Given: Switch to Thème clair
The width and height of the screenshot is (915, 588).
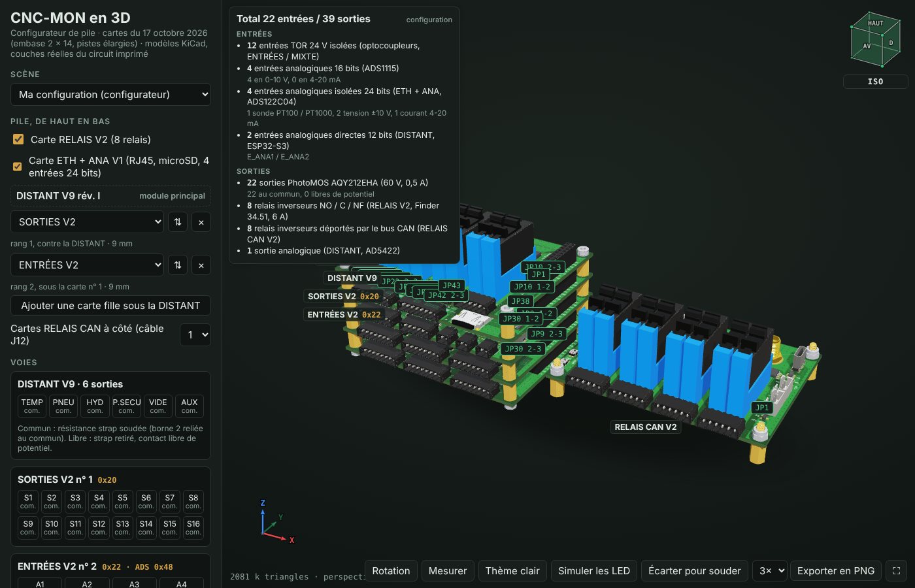Looking at the screenshot, I should (x=512, y=571).
